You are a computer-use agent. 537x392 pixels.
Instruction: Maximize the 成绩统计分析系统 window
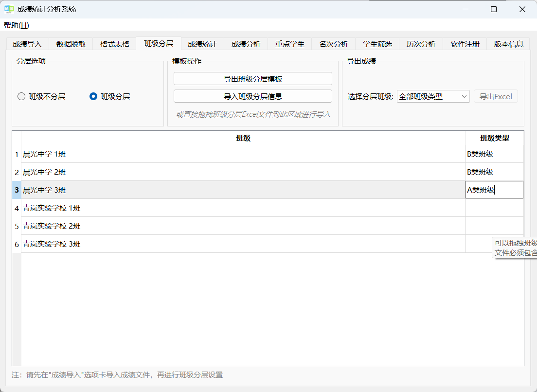494,9
